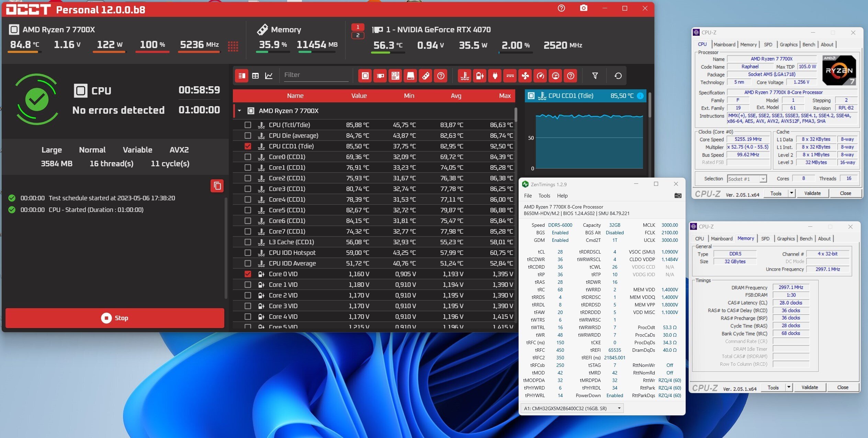Open the Tools menu in ZenTimings

[x=544, y=195]
